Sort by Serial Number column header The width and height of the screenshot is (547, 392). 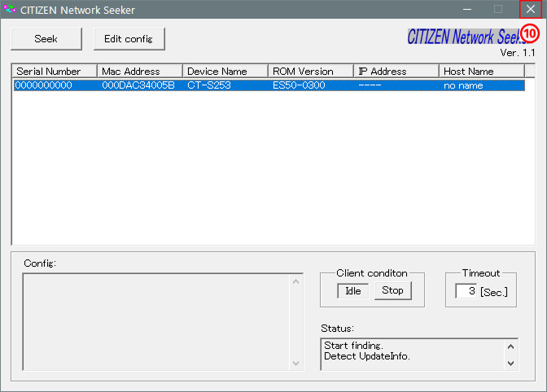(54, 72)
